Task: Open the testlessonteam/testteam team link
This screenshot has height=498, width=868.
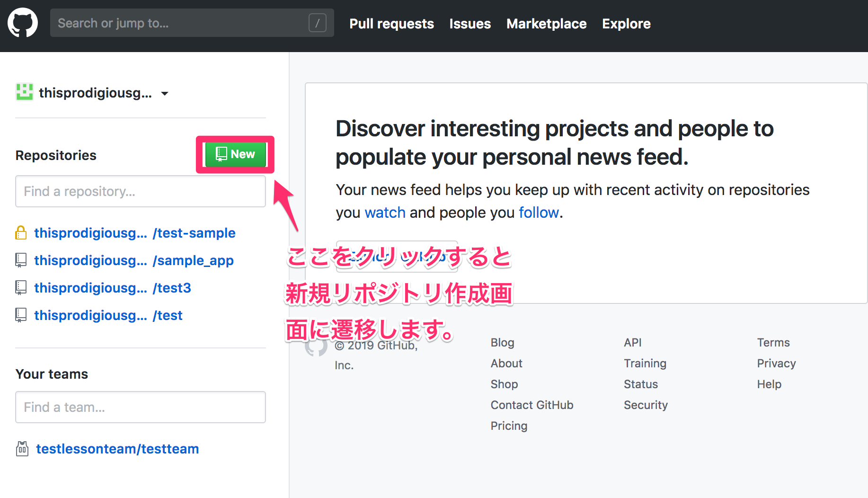Action: coord(117,449)
